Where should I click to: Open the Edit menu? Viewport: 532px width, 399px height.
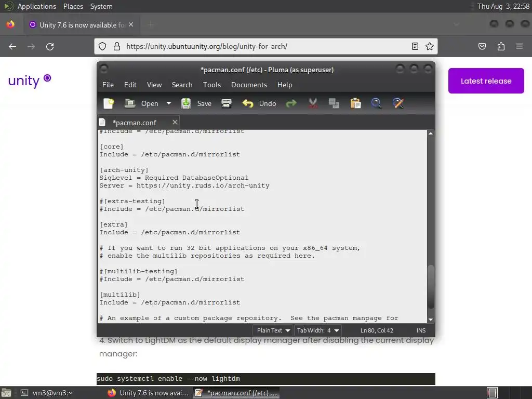click(x=130, y=85)
